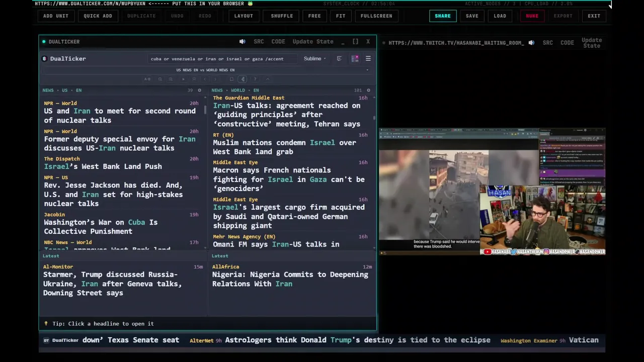
Task: Click CODE on the Twitch unit
Action: pyautogui.click(x=567, y=43)
